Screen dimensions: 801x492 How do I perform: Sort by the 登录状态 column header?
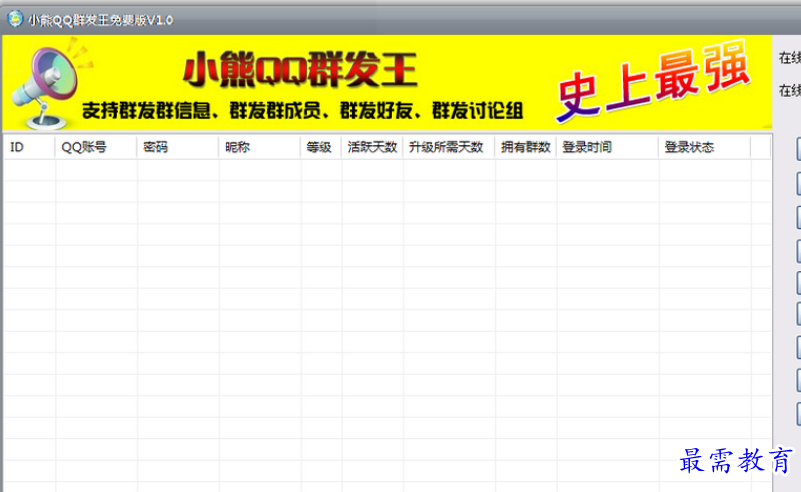pos(704,148)
